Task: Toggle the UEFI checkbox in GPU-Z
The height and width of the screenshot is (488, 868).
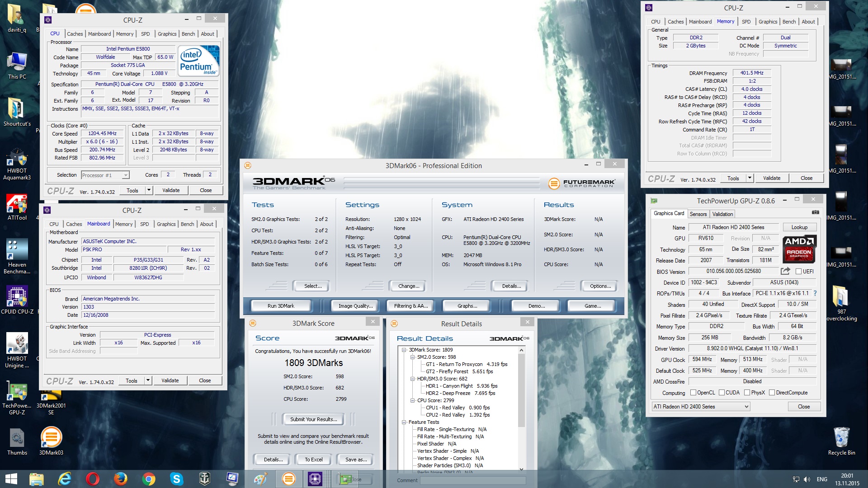Action: click(x=798, y=272)
